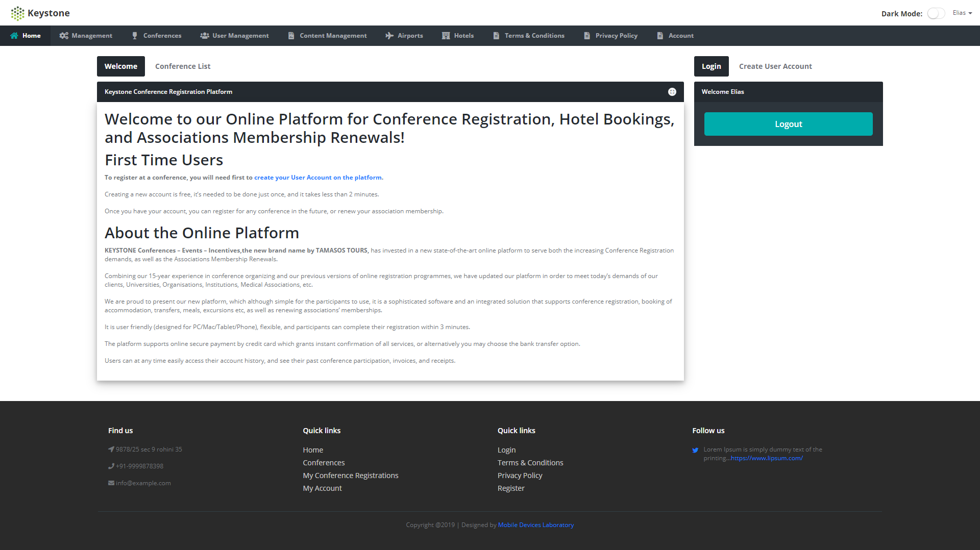
Task: Select the Management gear icon in navbar
Action: [x=64, y=36]
